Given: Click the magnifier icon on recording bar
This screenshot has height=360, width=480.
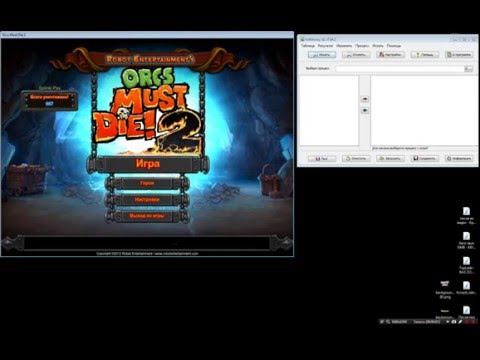Looking at the screenshot, I should [x=388, y=322].
